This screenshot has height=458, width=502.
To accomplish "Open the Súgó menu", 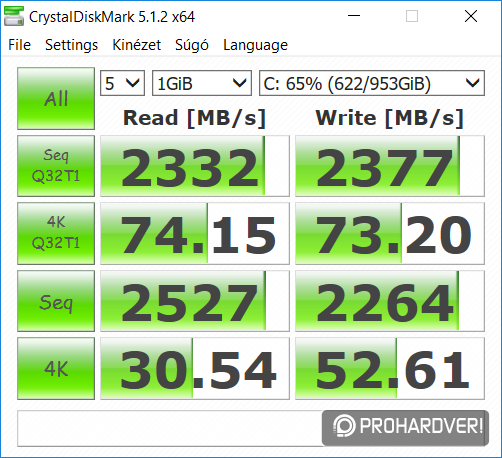I will click(192, 45).
